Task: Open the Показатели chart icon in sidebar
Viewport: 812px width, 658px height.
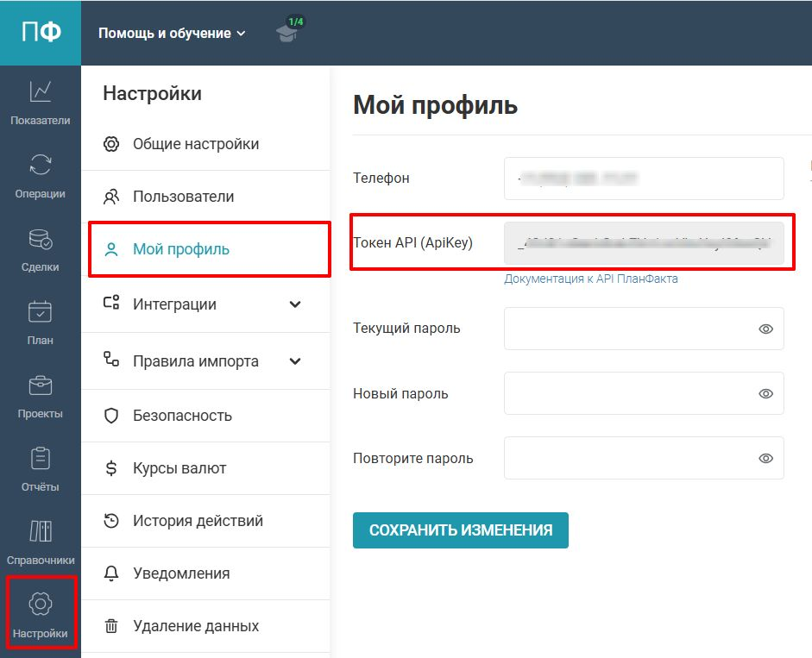Action: click(x=41, y=91)
